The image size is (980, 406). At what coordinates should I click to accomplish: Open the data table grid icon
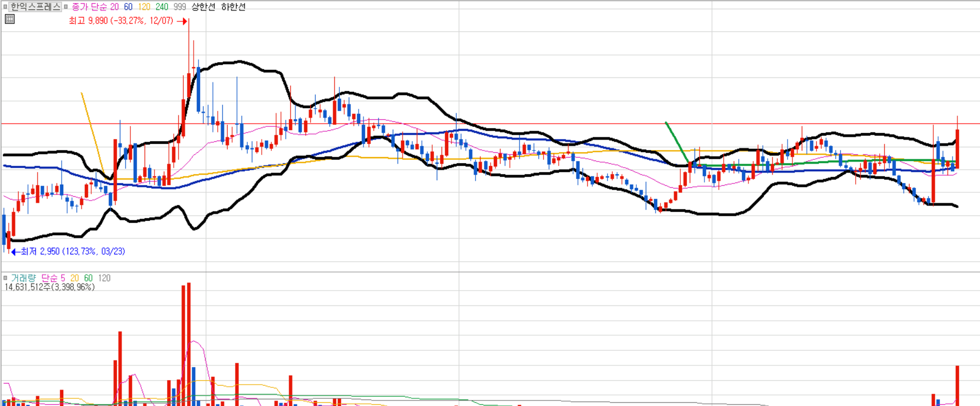[9, 19]
